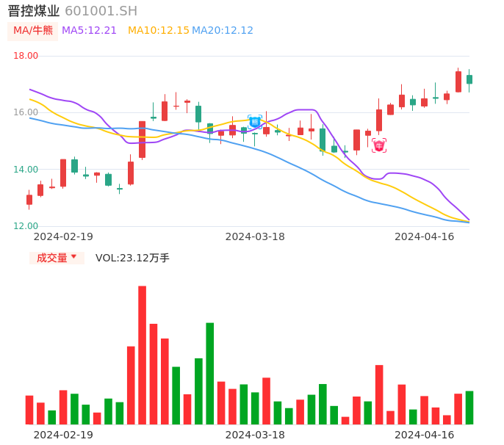Click the first candlestick on the left
Viewport: 504px width, 445px height.
click(29, 199)
